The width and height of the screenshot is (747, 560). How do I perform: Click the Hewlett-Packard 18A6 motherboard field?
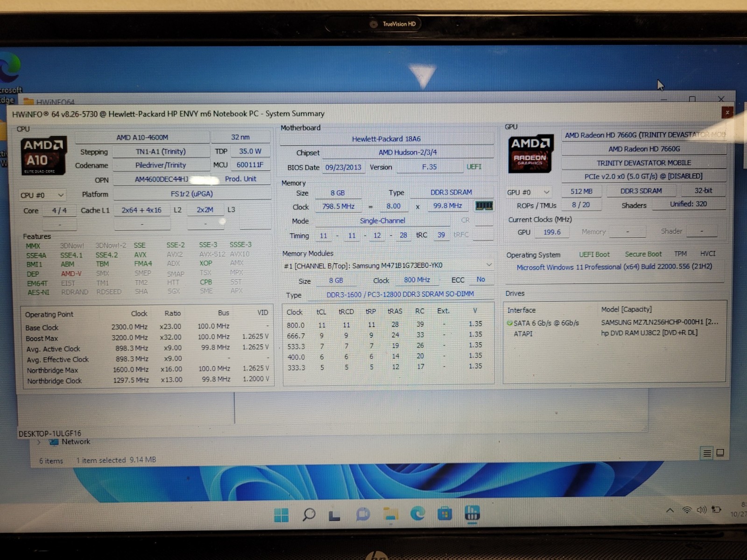pyautogui.click(x=387, y=139)
